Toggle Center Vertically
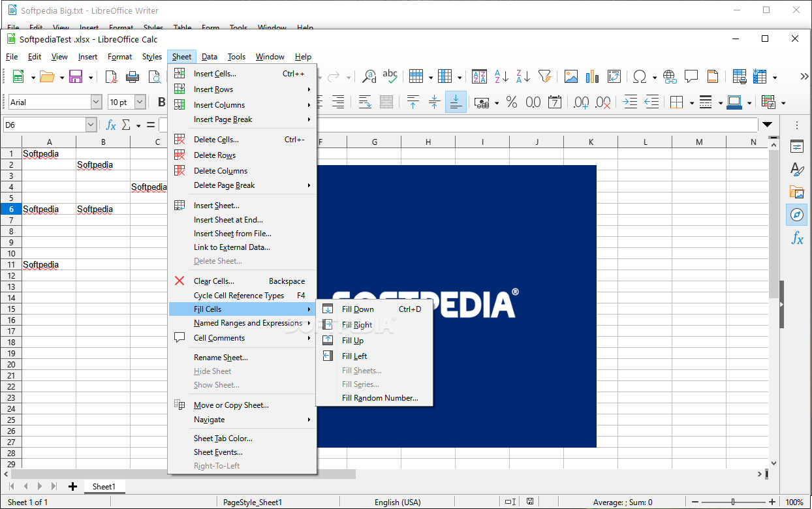This screenshot has width=812, height=509. [x=434, y=102]
